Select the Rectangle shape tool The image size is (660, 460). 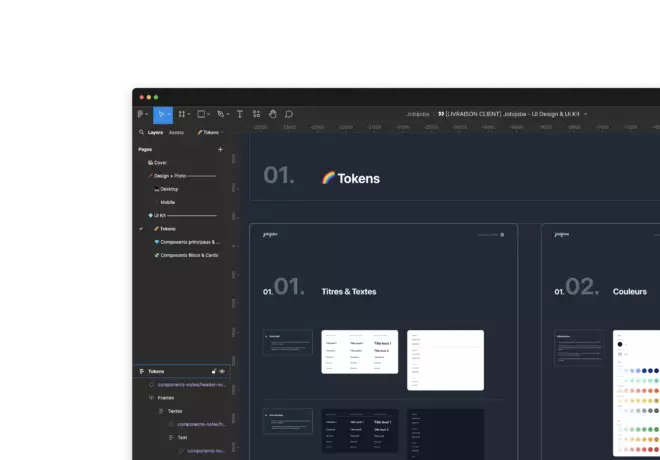(x=201, y=114)
